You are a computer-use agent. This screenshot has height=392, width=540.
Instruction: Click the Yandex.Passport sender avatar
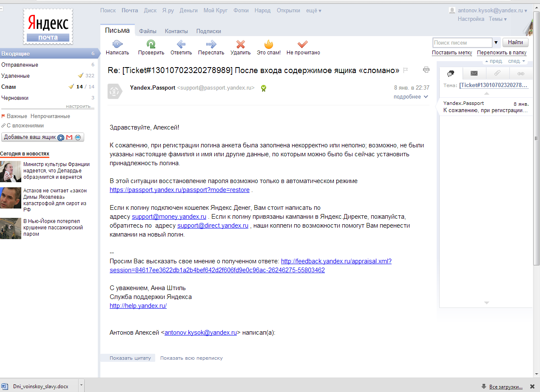pyautogui.click(x=115, y=91)
